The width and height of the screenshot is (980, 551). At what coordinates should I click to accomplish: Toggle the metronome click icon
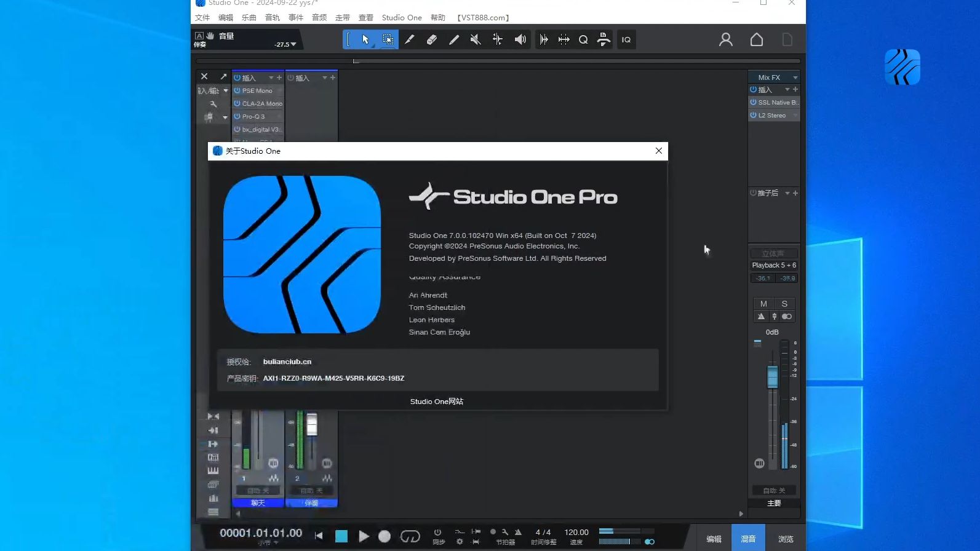518,532
